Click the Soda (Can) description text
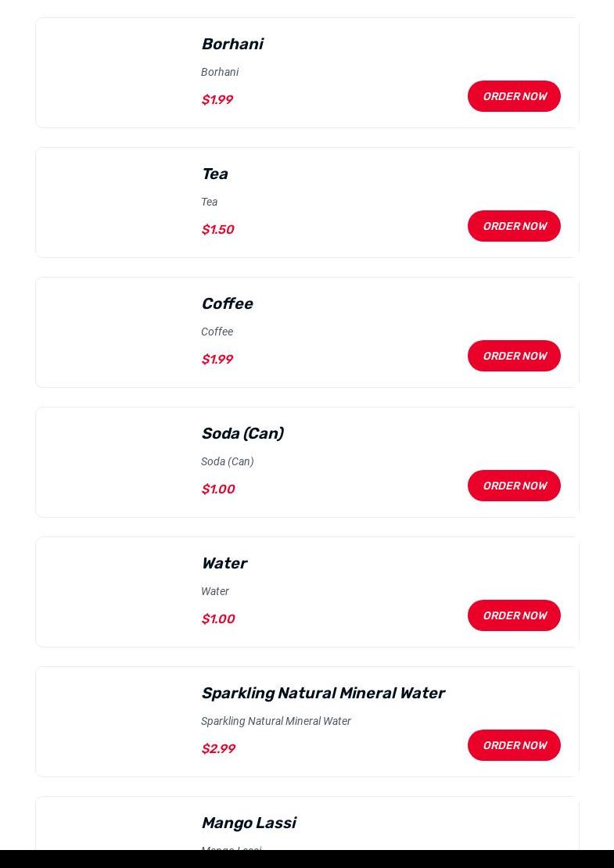This screenshot has height=868, width=614. tap(227, 461)
